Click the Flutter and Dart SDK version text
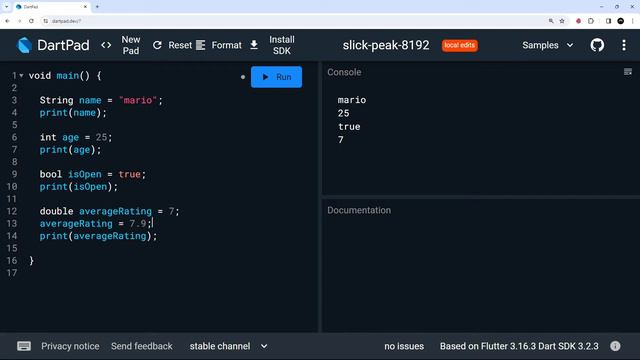Viewport: 640px width, 360px height. 519,346
